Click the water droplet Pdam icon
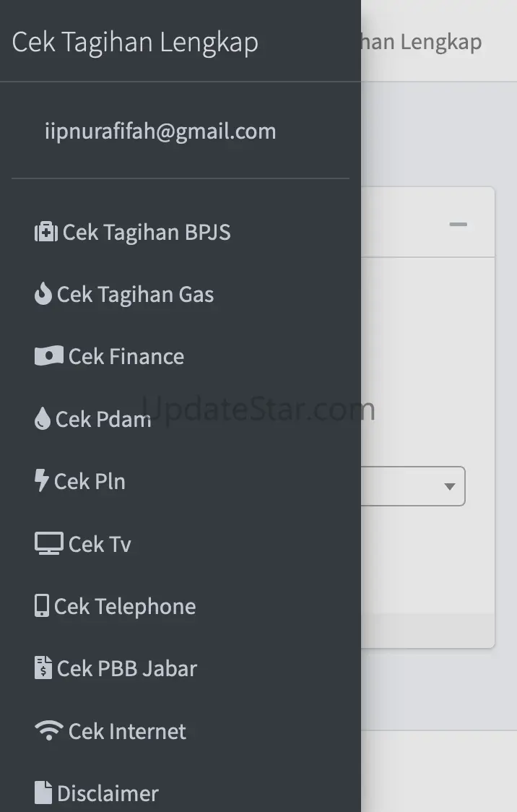 (43, 419)
